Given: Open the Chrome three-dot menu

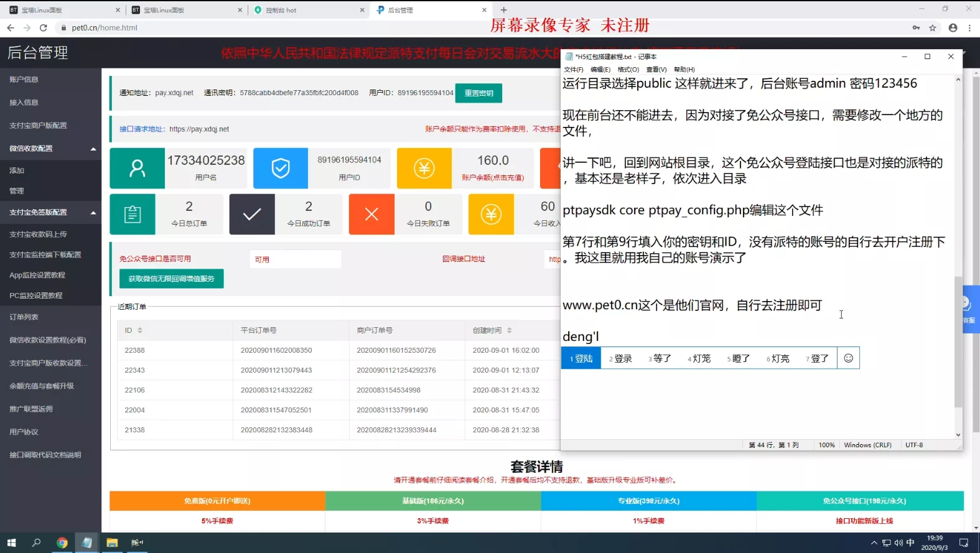Looking at the screenshot, I should 969,27.
